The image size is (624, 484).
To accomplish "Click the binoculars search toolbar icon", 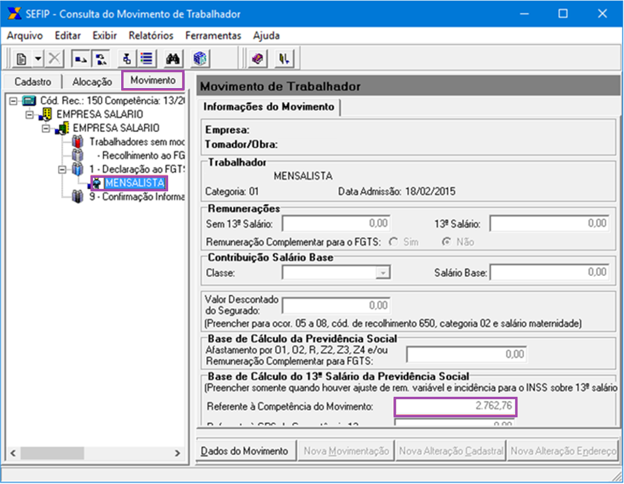I will point(173,59).
